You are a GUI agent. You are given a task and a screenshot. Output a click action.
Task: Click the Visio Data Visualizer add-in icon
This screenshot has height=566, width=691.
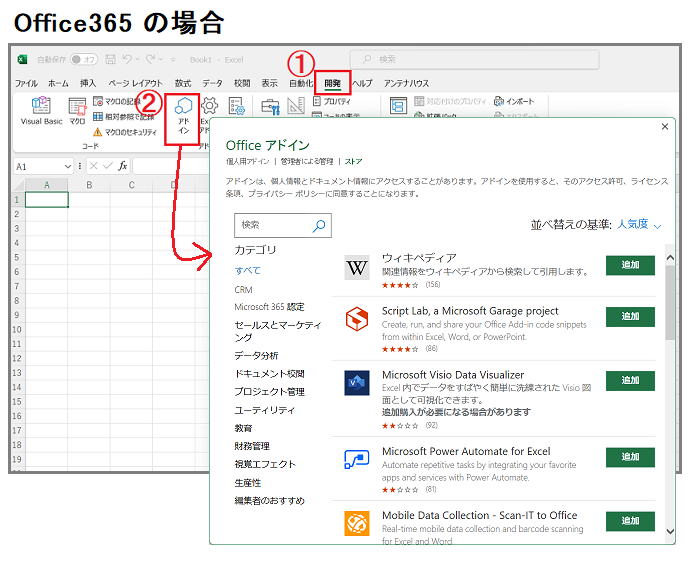(357, 383)
